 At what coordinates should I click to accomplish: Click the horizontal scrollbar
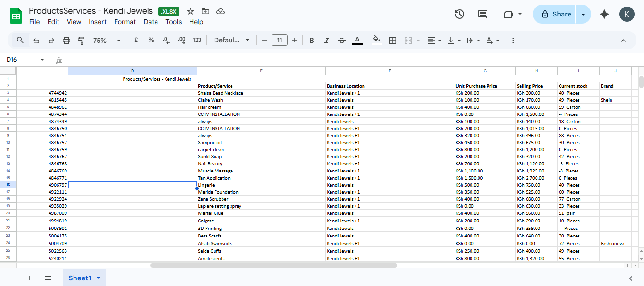tap(273, 265)
